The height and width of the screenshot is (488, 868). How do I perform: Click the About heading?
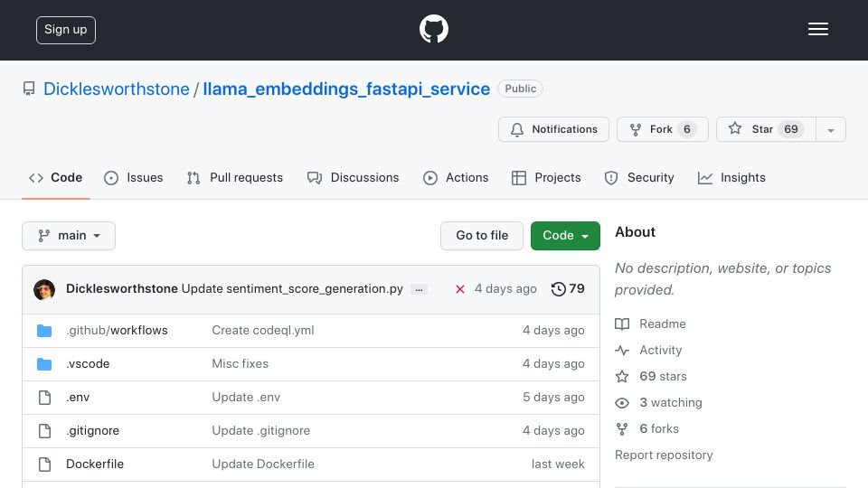[x=635, y=232]
